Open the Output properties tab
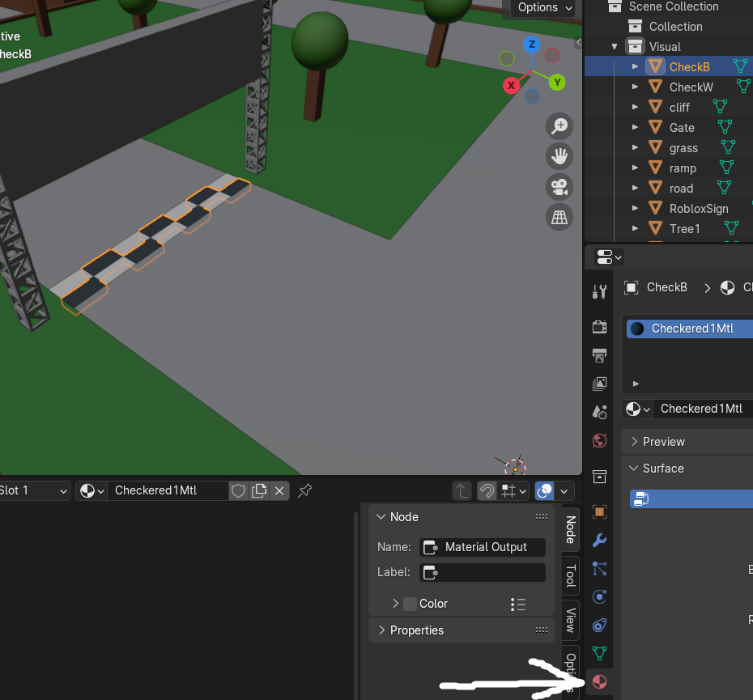 [x=599, y=355]
